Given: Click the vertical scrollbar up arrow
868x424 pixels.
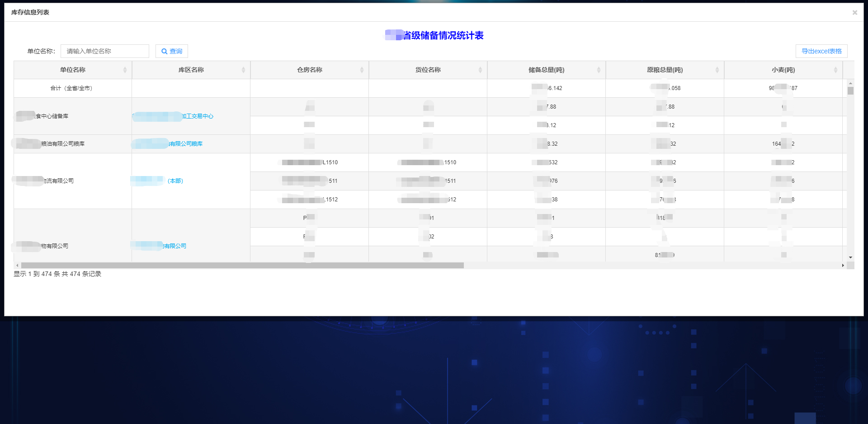Looking at the screenshot, I should 850,83.
